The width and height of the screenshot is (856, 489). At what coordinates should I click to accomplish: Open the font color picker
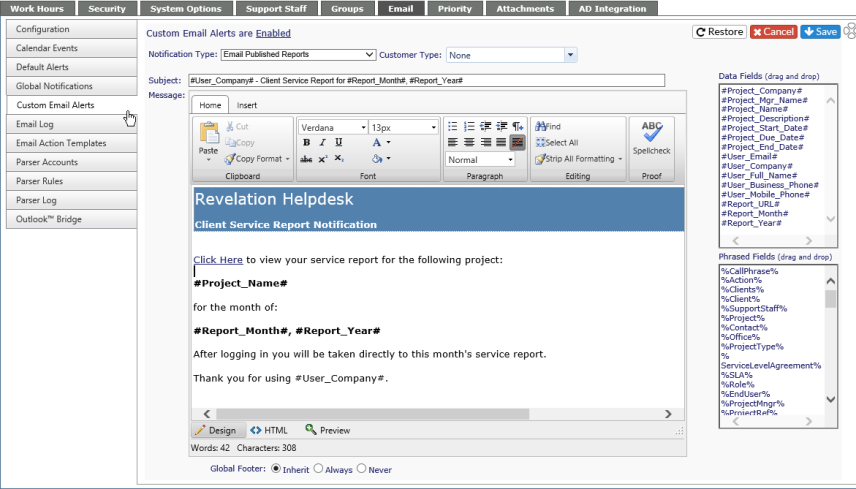381,142
